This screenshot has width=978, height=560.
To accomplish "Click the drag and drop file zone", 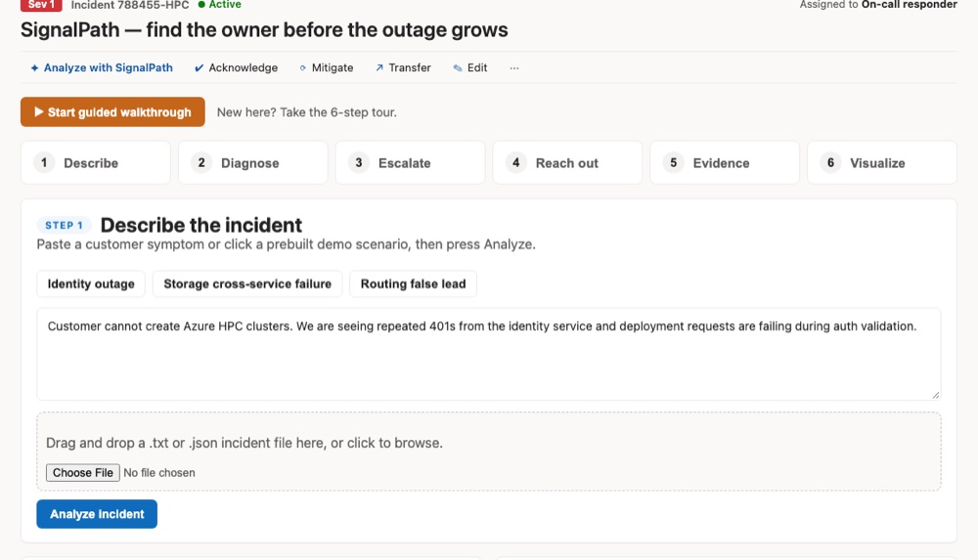I will pyautogui.click(x=488, y=451).
